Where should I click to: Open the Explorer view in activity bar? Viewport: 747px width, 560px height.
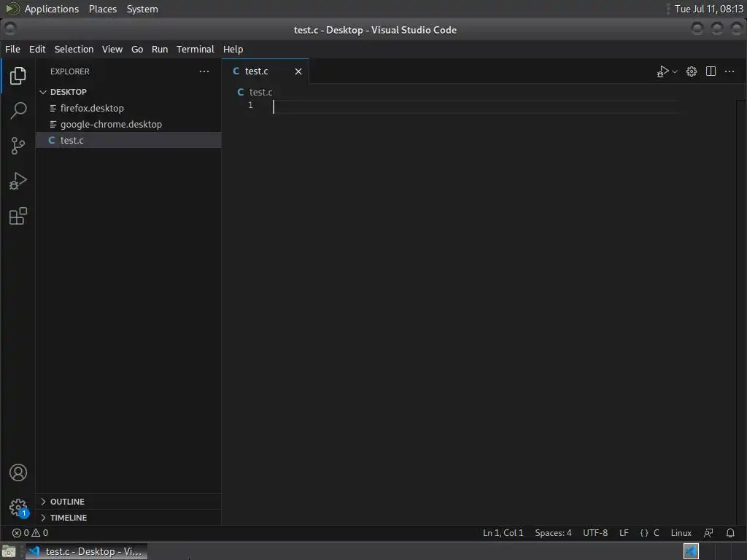tap(18, 76)
